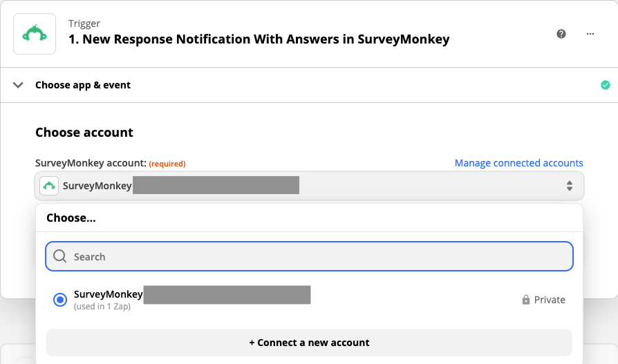Image resolution: width=618 pixels, height=364 pixels.
Task: Click Connect a new account button
Action: 310,343
